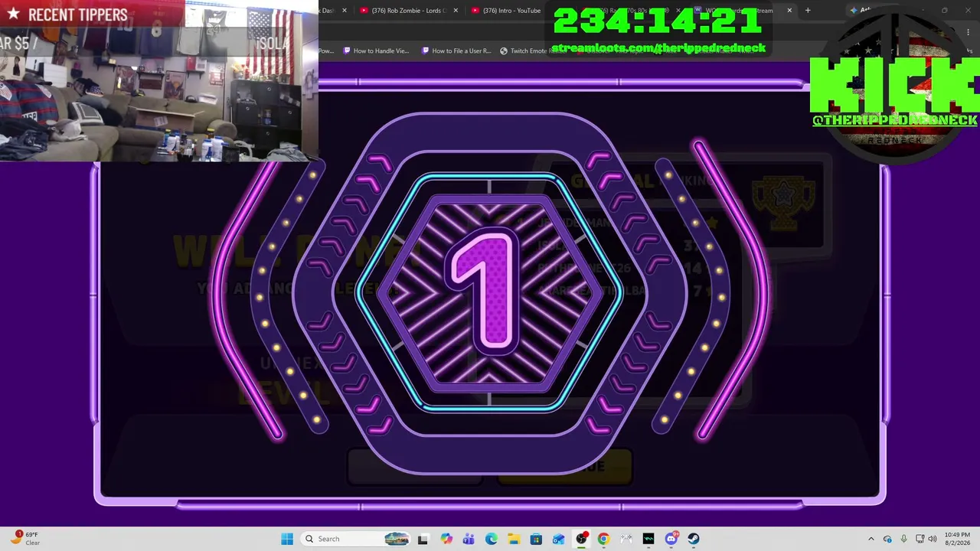Open the clock showing 10:49 PM
This screenshot has width=980, height=551.
pyautogui.click(x=957, y=539)
